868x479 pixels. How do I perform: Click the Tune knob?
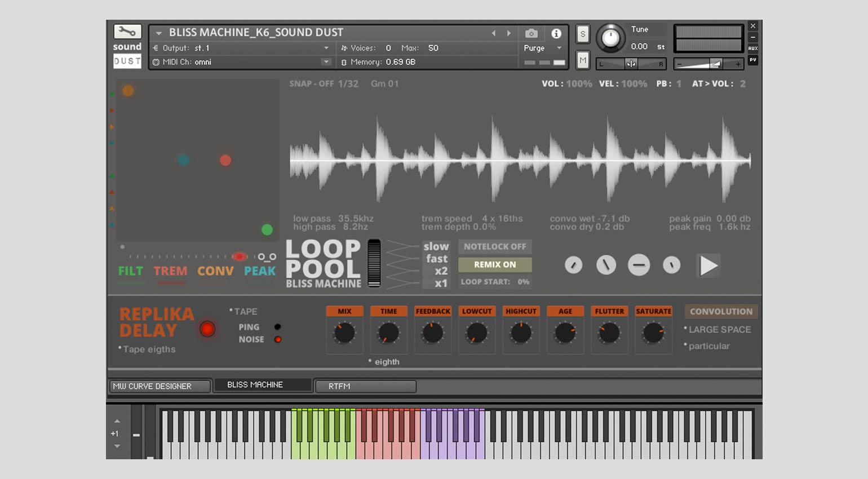(x=610, y=38)
